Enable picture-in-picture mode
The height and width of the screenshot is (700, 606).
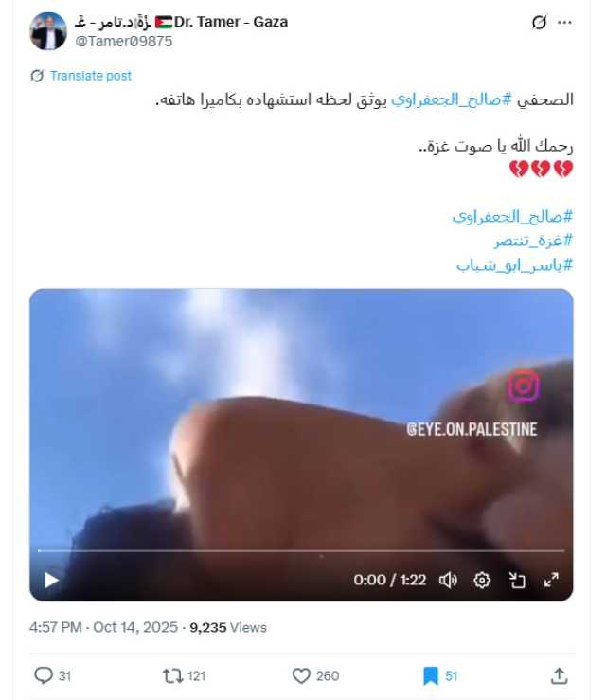click(x=517, y=580)
